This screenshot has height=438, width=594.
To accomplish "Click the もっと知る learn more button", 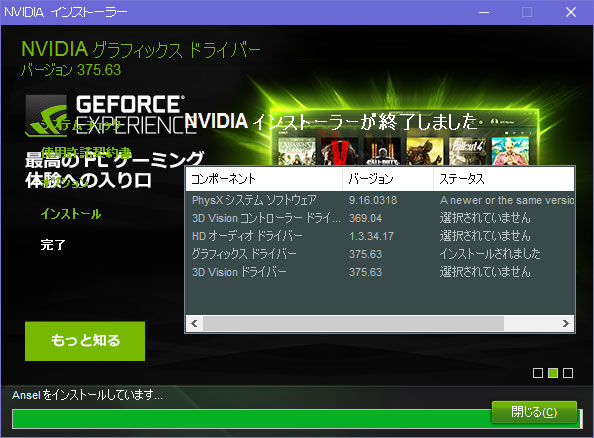I will (85, 341).
